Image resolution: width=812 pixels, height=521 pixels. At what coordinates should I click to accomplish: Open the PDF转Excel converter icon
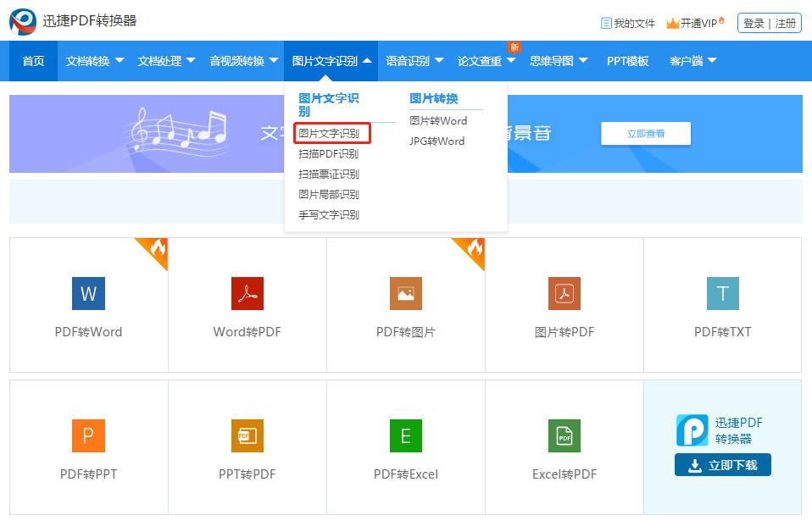tap(405, 435)
